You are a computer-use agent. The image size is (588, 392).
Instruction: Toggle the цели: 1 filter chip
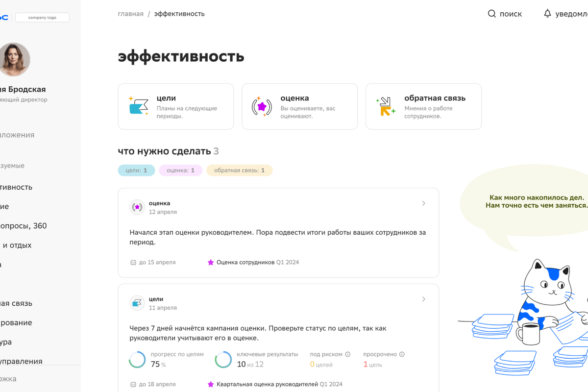(x=136, y=171)
